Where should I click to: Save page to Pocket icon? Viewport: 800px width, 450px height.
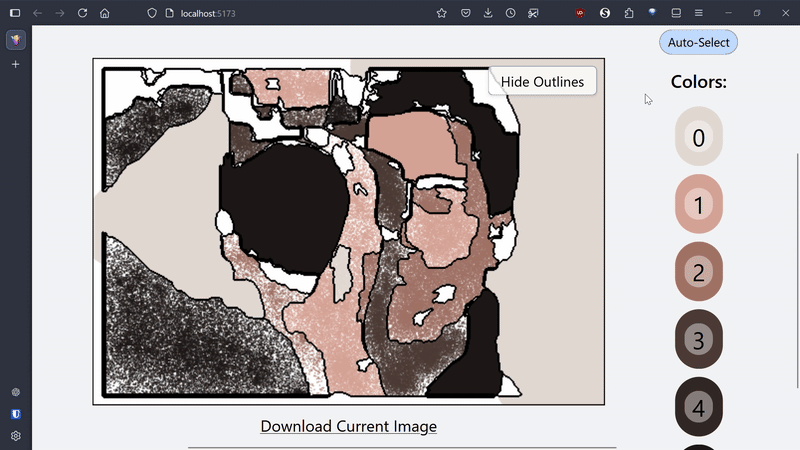click(x=466, y=13)
